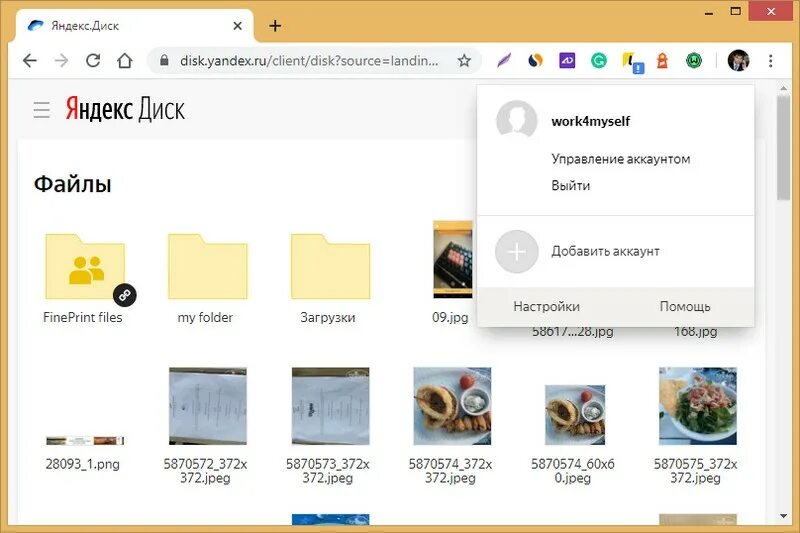Click the work4myself account avatar
Image resolution: width=800 pixels, height=533 pixels.
point(516,120)
